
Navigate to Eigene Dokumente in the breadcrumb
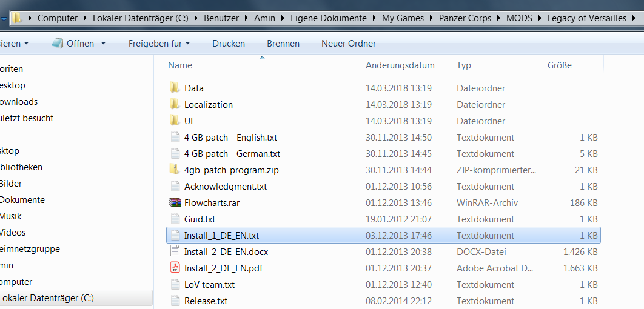tap(329, 18)
